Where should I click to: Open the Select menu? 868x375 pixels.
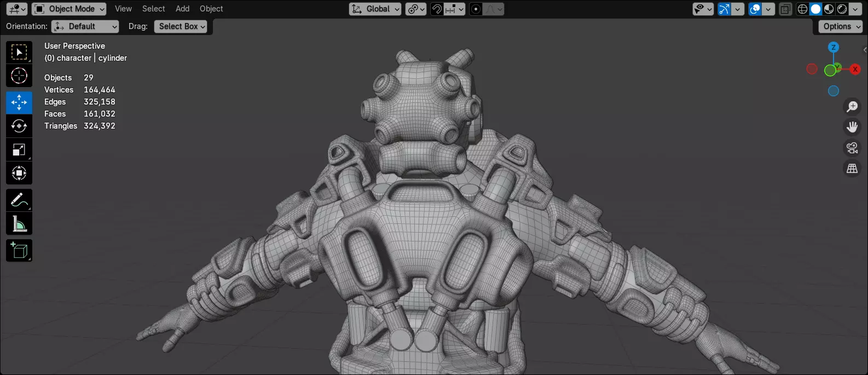[153, 9]
